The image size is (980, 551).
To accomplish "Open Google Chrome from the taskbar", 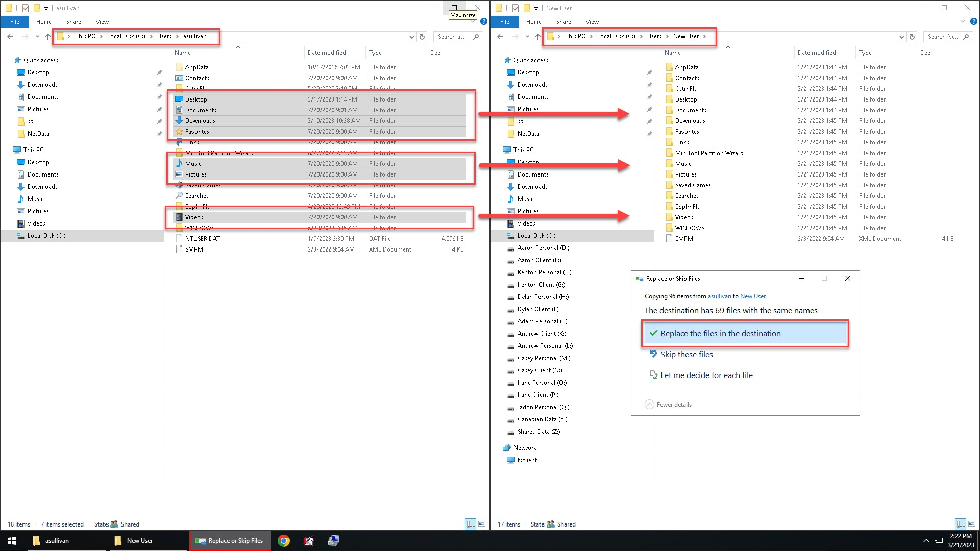I will point(284,541).
